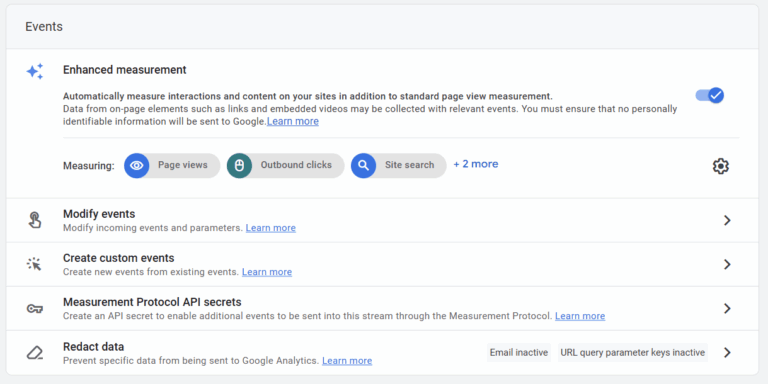Click the Create custom events cursor icon
768x384 pixels.
35,264
